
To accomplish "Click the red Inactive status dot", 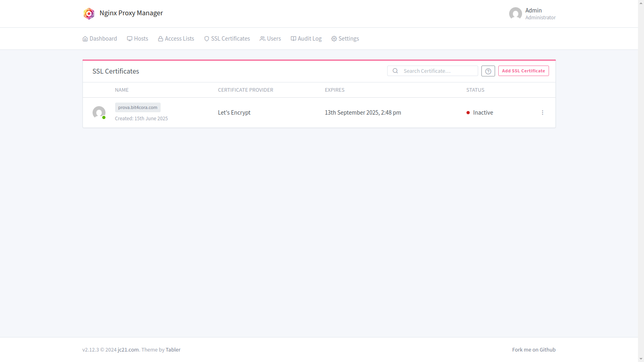I will pos(468,113).
